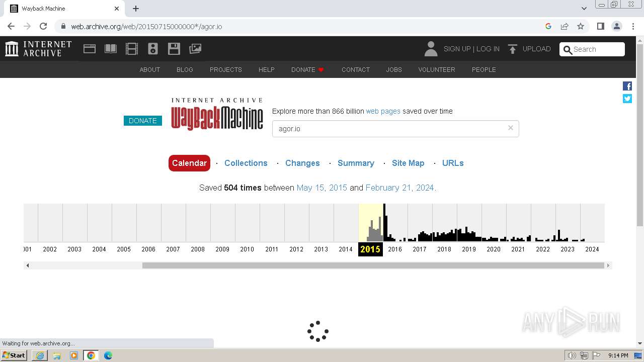The width and height of the screenshot is (644, 362).
Task: Open the Video (film strip) archive icon
Action: coord(132,49)
